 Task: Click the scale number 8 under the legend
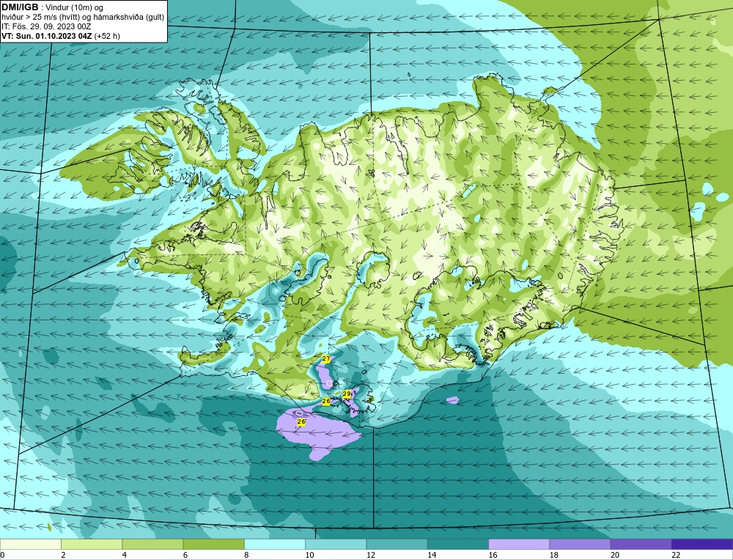(x=246, y=555)
